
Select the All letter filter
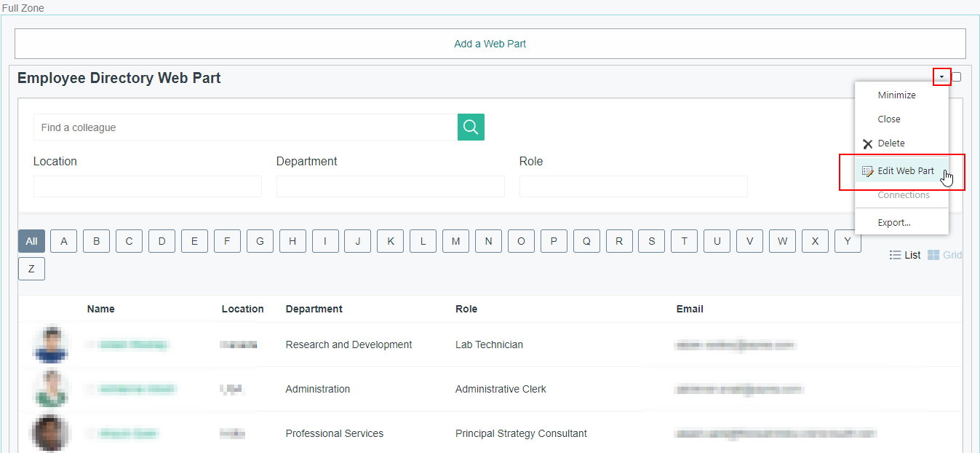31,241
